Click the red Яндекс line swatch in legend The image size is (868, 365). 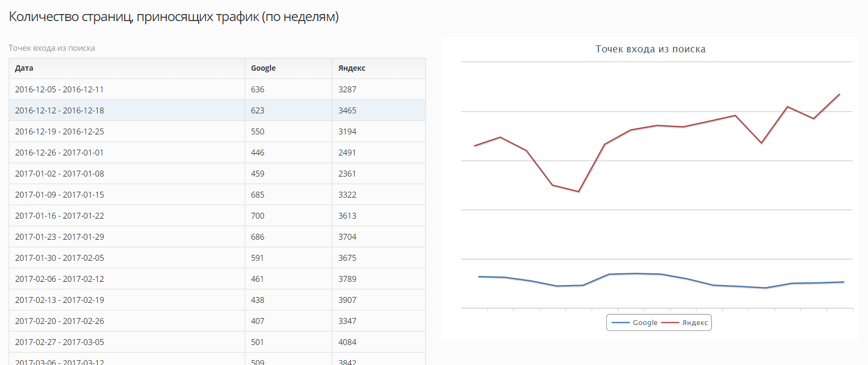coord(670,323)
